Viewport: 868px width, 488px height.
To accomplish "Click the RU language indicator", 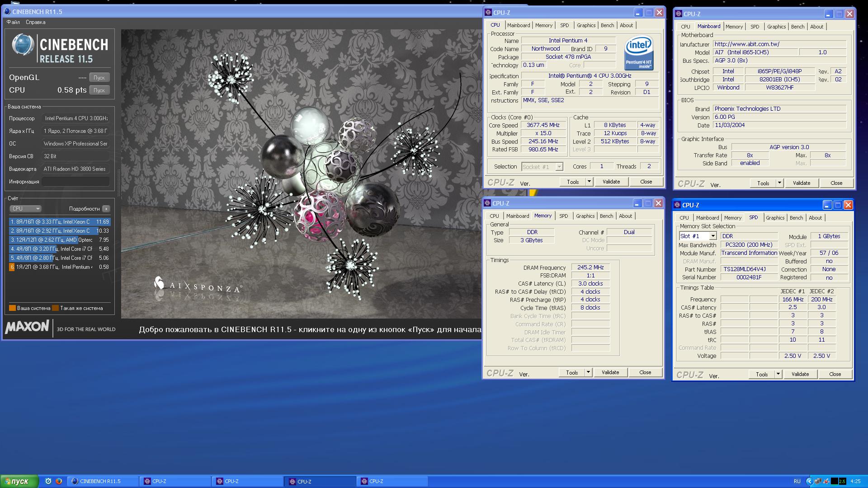I will click(x=797, y=481).
